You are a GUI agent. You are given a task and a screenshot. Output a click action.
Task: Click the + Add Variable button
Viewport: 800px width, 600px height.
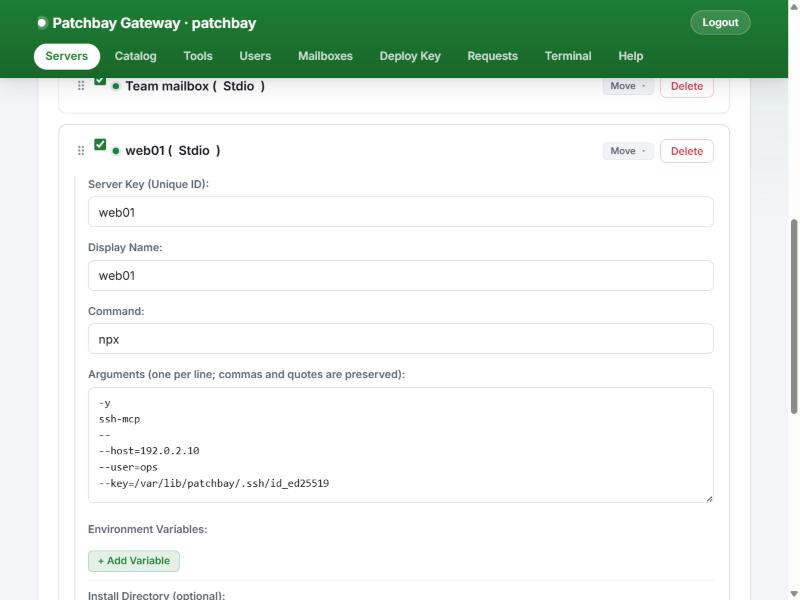click(x=134, y=561)
